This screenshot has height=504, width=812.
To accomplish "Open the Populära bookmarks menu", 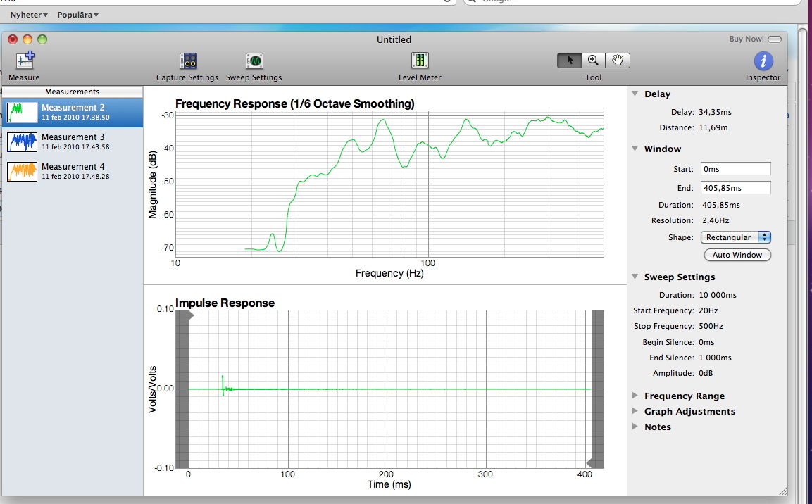I will point(77,15).
